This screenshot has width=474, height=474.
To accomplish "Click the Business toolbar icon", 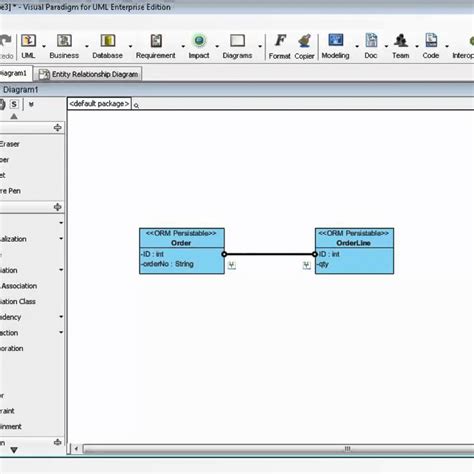I will point(64,41).
